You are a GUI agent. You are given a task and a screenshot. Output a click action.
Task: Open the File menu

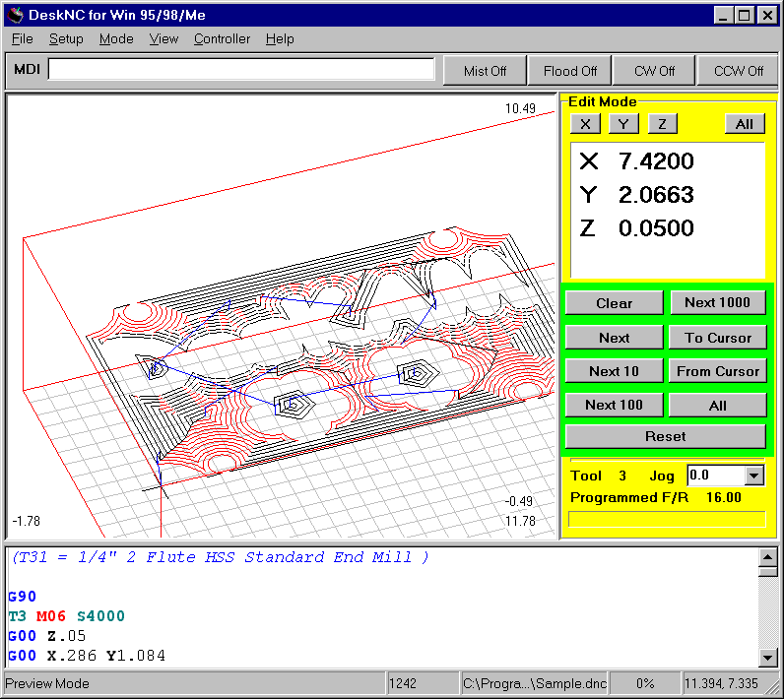(23, 39)
